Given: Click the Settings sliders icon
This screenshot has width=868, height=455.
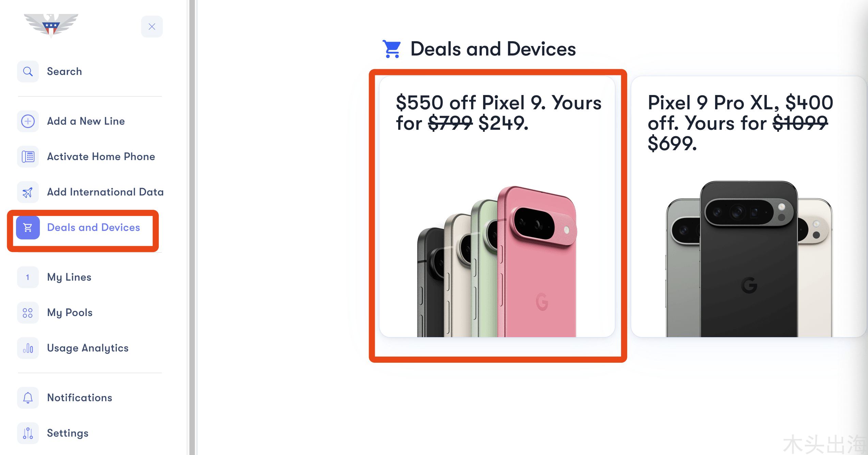Looking at the screenshot, I should click(28, 433).
